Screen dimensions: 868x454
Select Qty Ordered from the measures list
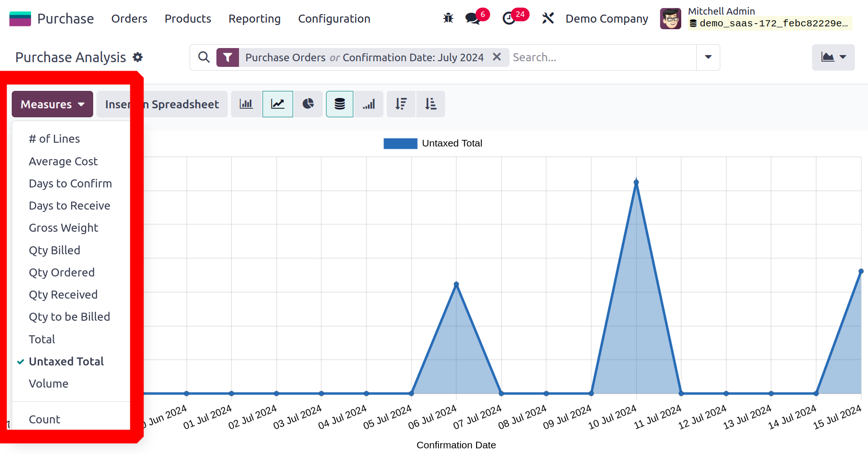62,272
